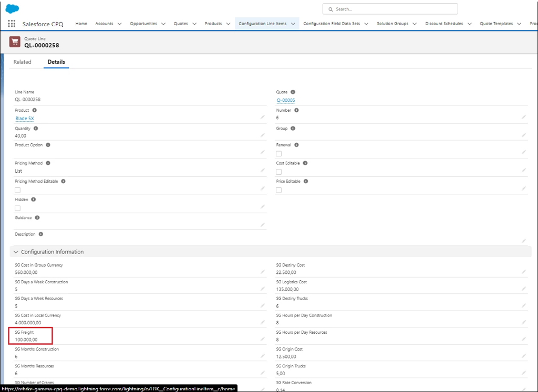Go to the Home tab

click(81, 24)
